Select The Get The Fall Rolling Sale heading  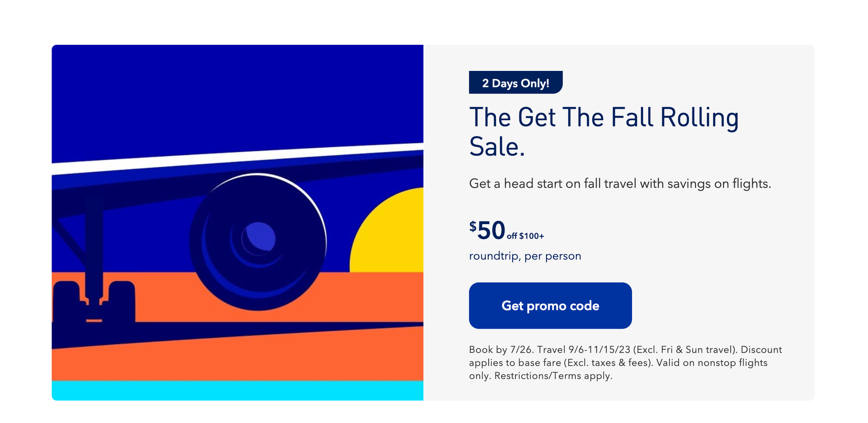604,117
